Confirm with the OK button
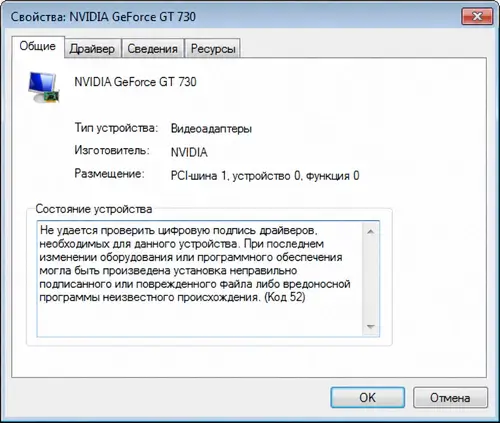The height and width of the screenshot is (423, 500). [368, 397]
